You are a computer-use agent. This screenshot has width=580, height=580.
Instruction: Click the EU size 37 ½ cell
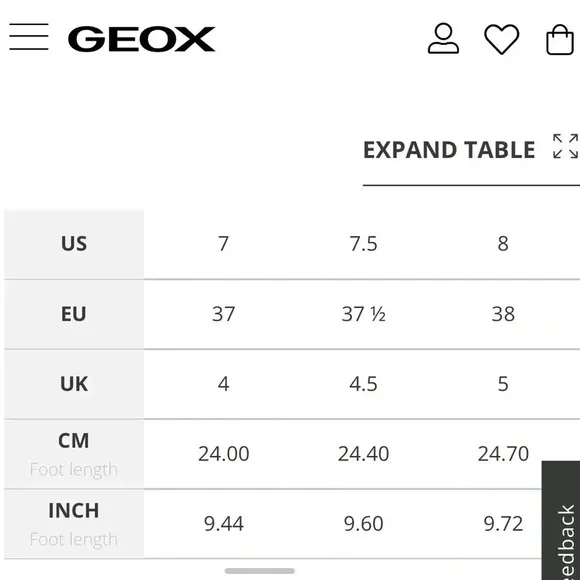pyautogui.click(x=363, y=314)
